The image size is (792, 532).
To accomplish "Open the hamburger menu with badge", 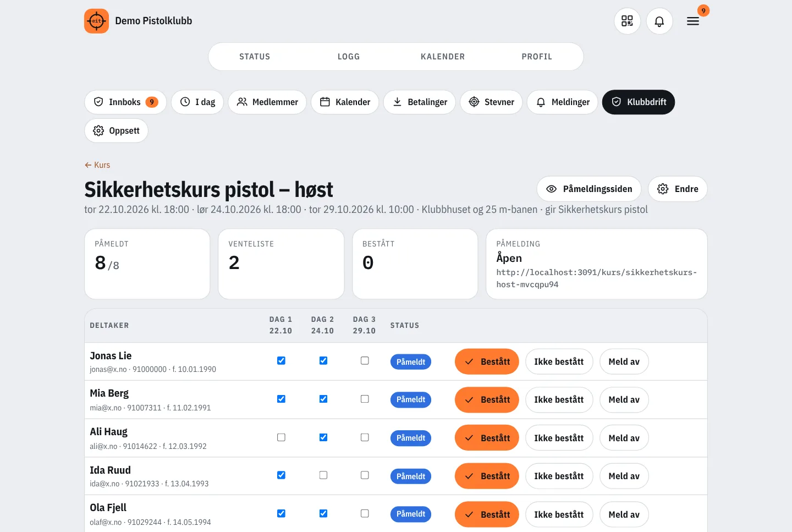I will (x=693, y=21).
